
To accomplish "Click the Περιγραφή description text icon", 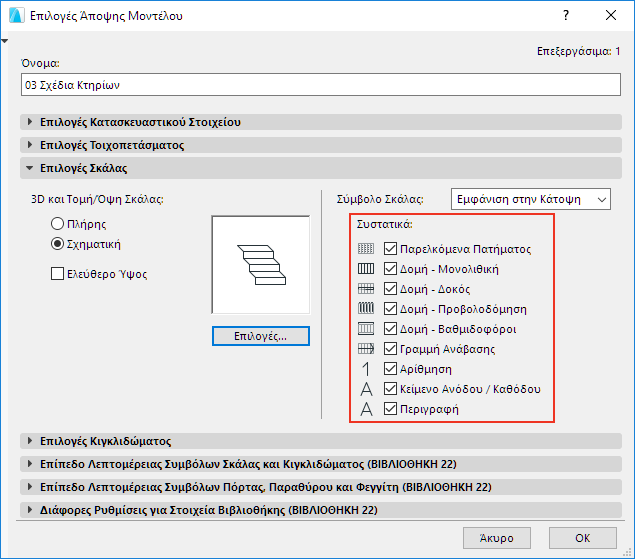I will [x=366, y=409].
